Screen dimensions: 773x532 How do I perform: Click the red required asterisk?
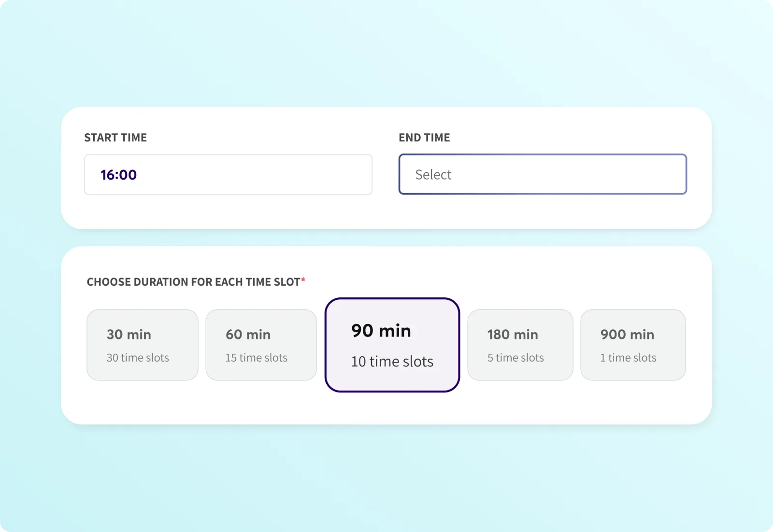pyautogui.click(x=303, y=280)
